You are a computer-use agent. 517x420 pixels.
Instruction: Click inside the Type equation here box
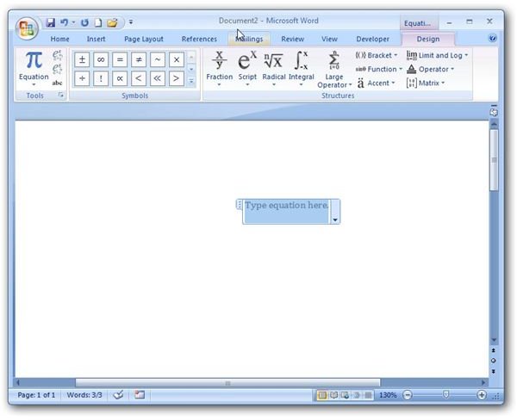click(286, 212)
